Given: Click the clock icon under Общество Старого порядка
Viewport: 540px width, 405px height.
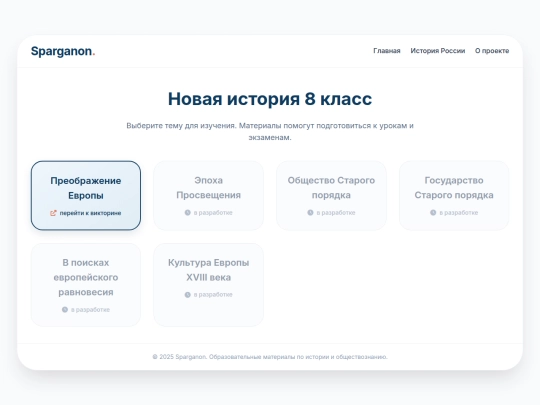Looking at the screenshot, I should pyautogui.click(x=310, y=213).
